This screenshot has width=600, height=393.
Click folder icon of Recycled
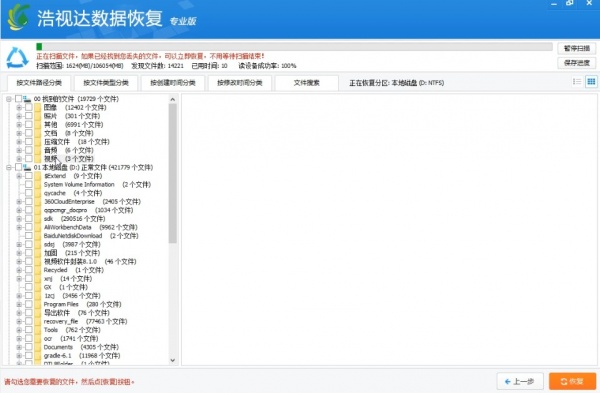coord(38,270)
